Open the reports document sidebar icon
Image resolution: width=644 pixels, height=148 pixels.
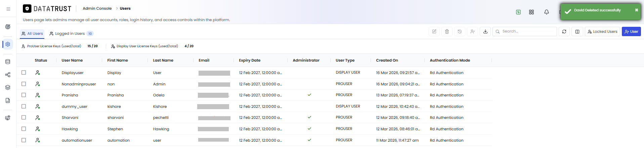(8, 100)
